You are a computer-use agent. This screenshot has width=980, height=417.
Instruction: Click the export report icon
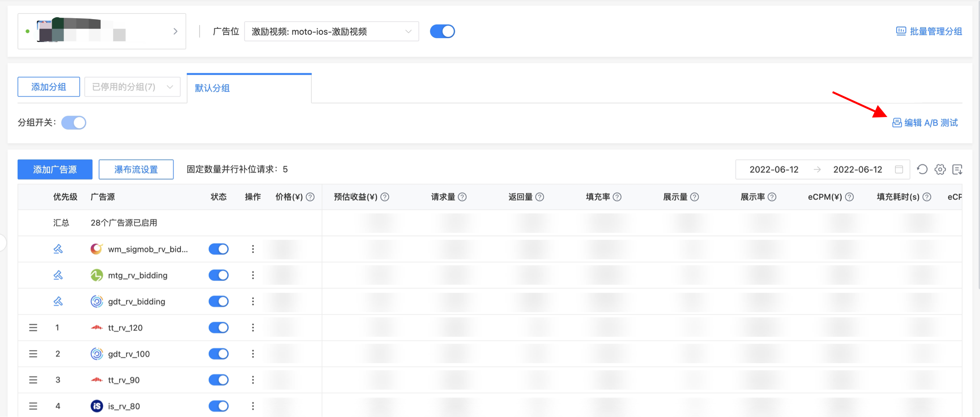(957, 169)
